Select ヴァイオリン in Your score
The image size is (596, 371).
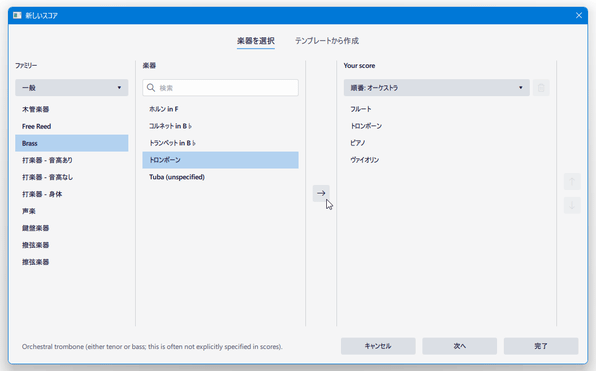[x=447, y=160]
